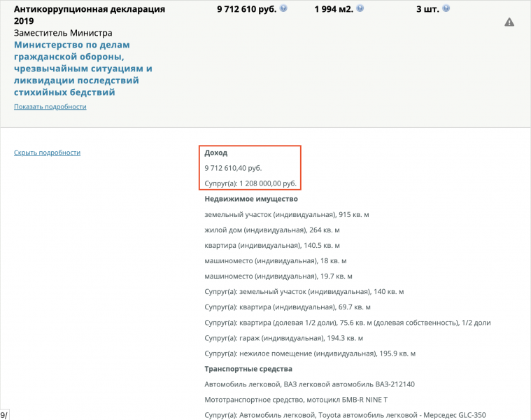
Task: Click the Доход section heading
Action: point(215,153)
